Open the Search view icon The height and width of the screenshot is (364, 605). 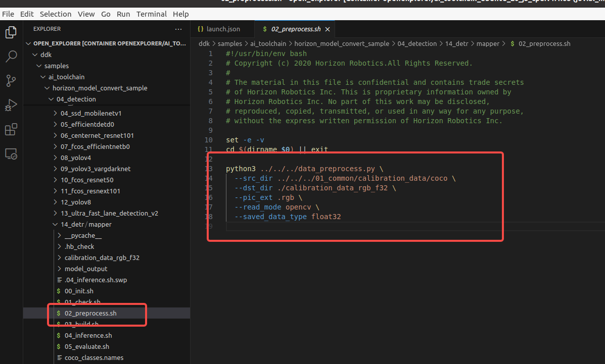11,56
